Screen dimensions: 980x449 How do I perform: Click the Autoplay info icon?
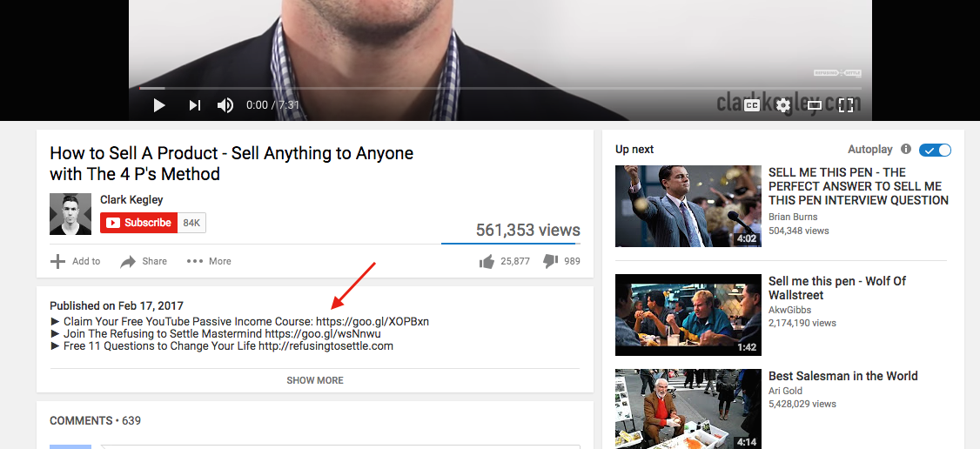pos(906,150)
